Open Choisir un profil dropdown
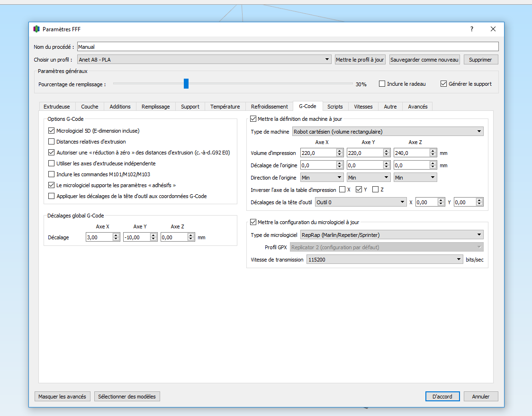Image resolution: width=532 pixels, height=416 pixels. click(204, 59)
